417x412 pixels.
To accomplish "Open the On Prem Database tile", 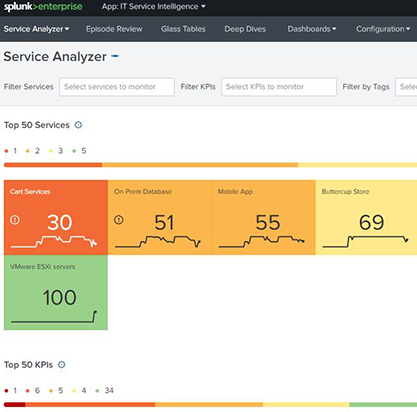I will point(160,217).
